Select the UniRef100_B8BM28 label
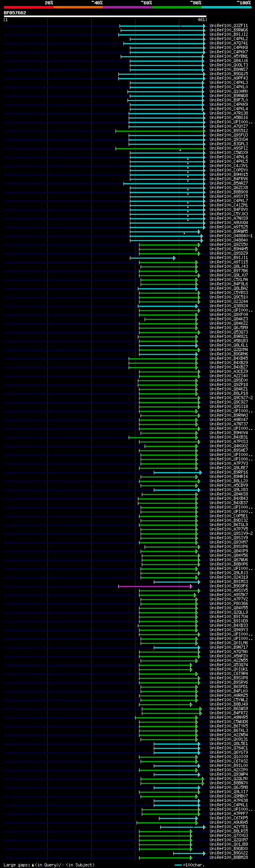This screenshot has height=868, width=255. tap(229, 858)
